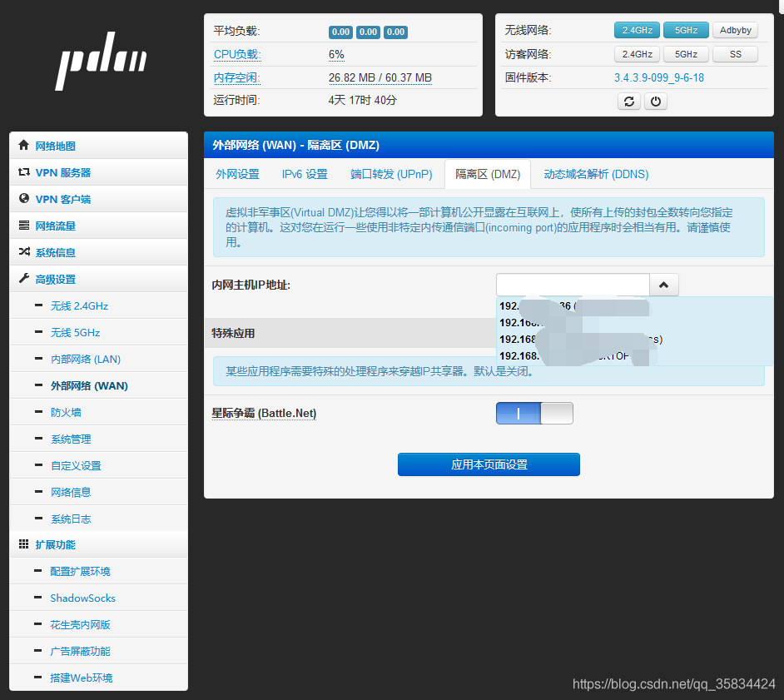Open 网络地图 in sidebar
Screen dimensions: 784x700
[98, 146]
